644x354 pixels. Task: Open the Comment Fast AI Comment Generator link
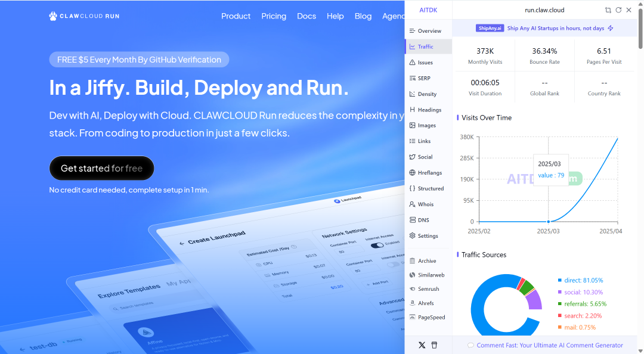click(550, 346)
